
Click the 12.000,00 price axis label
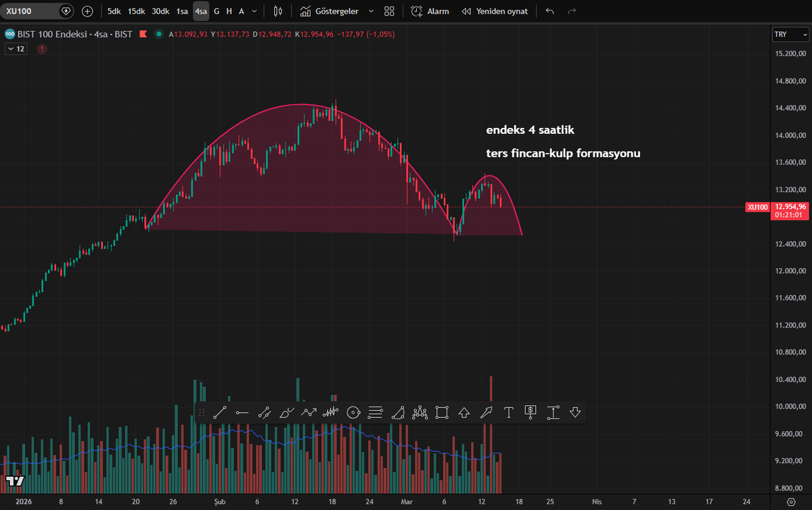790,271
